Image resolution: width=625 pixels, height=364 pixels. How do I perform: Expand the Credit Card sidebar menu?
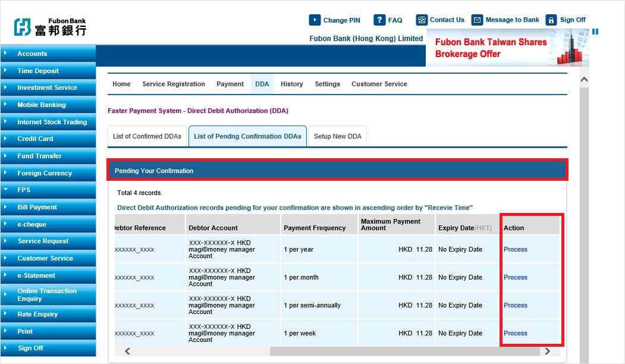(x=48, y=139)
